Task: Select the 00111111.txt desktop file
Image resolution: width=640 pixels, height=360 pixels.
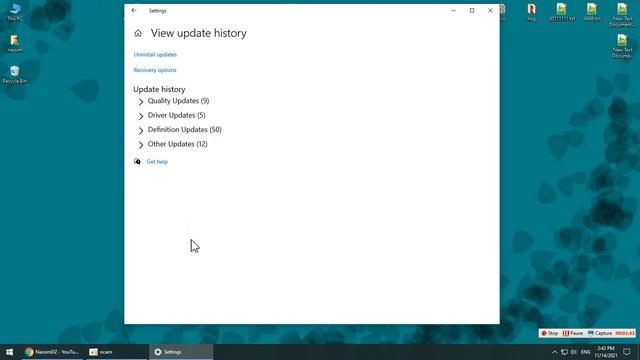Action: pyautogui.click(x=562, y=12)
